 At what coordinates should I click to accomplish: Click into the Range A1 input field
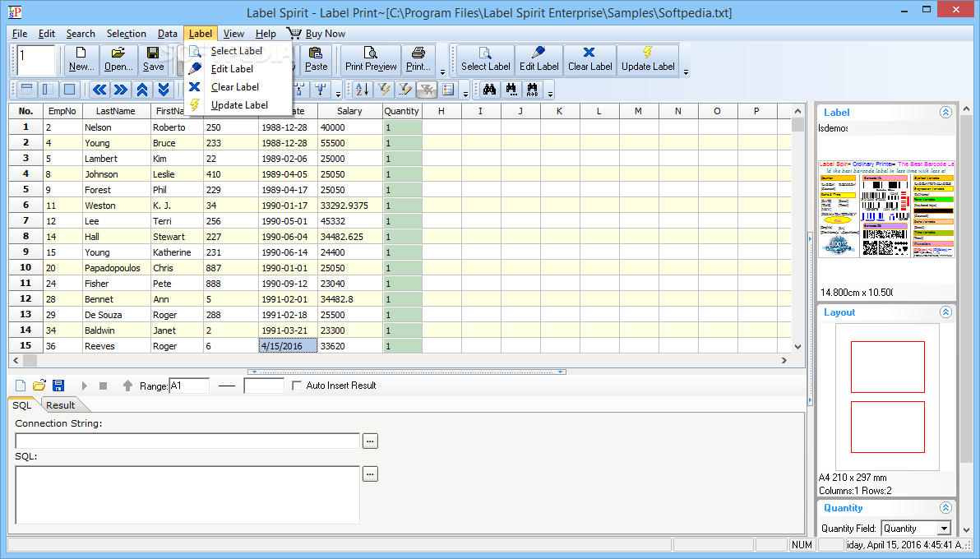point(189,386)
